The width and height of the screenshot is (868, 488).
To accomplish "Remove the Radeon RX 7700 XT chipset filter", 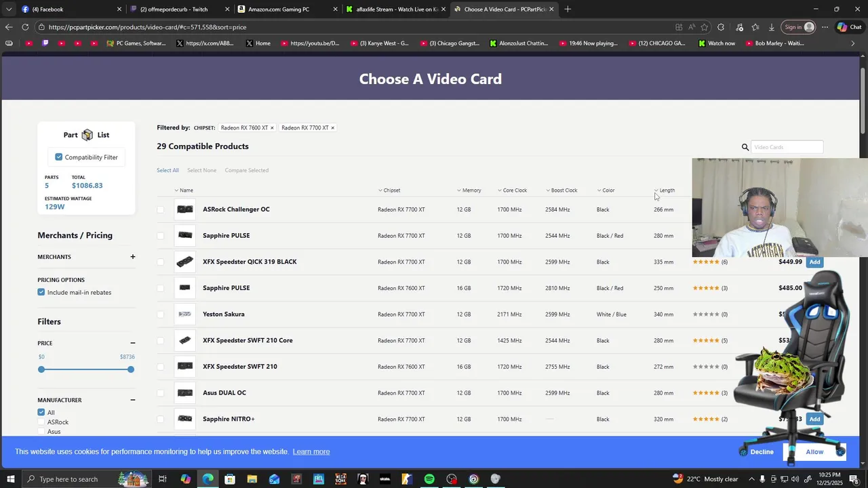I will pyautogui.click(x=332, y=127).
